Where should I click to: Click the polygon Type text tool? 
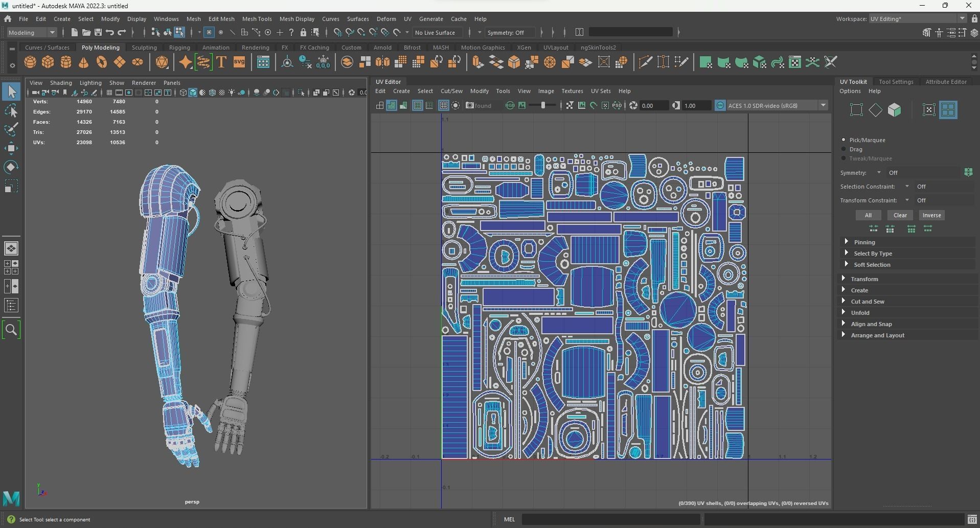221,62
